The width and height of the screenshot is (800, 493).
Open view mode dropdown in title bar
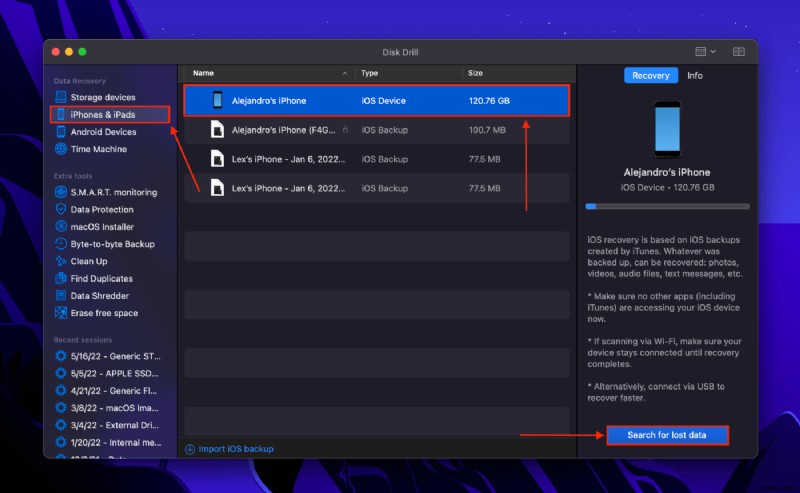[706, 52]
